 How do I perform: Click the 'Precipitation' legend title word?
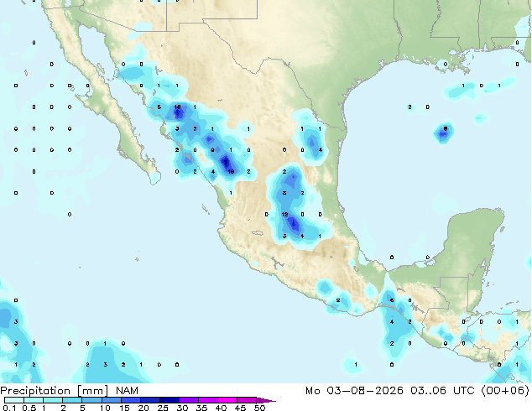(35, 391)
